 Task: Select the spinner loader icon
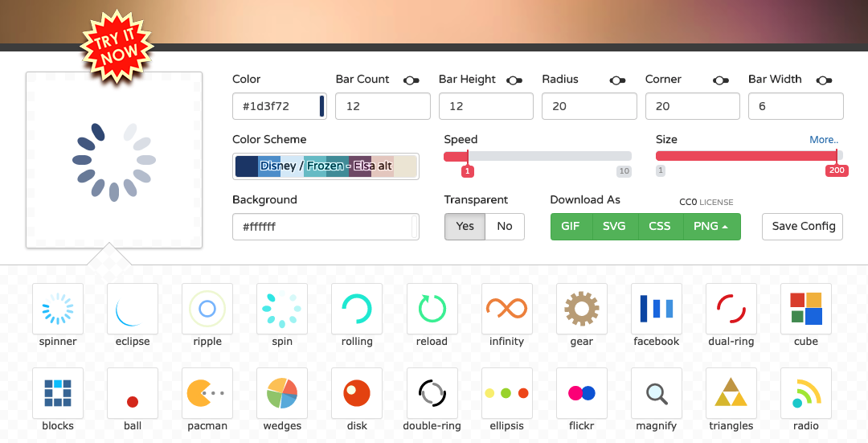[58, 309]
